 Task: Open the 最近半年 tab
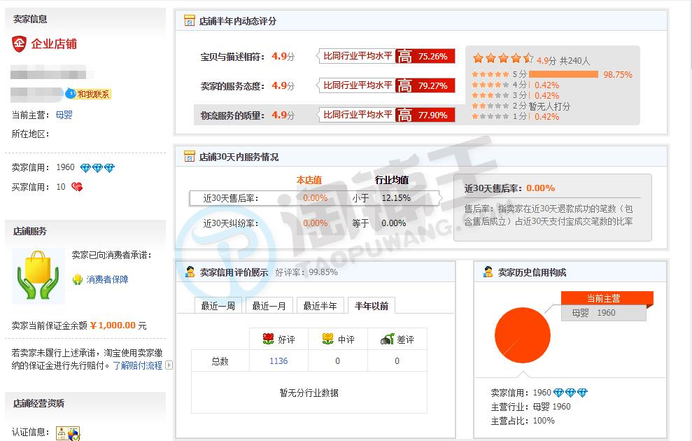click(321, 306)
